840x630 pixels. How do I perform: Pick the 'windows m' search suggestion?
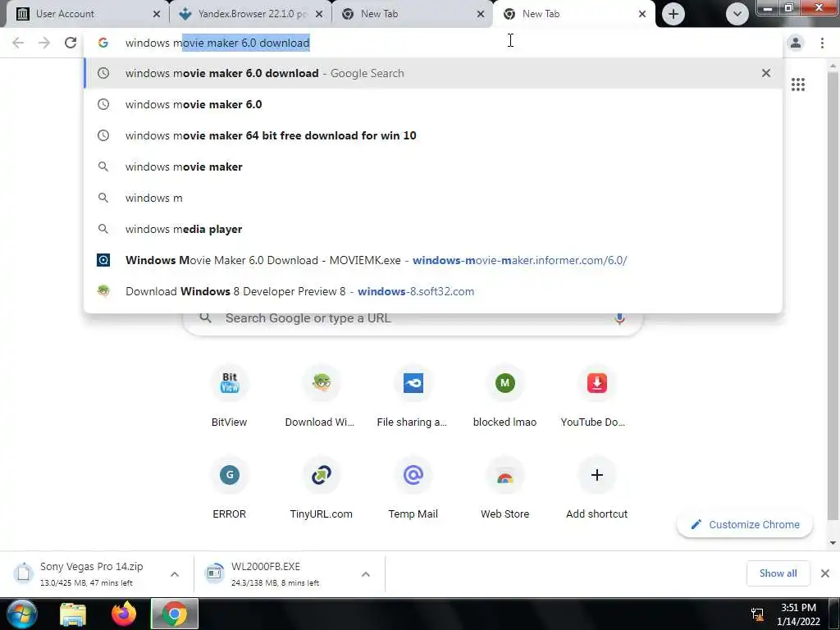click(433, 198)
